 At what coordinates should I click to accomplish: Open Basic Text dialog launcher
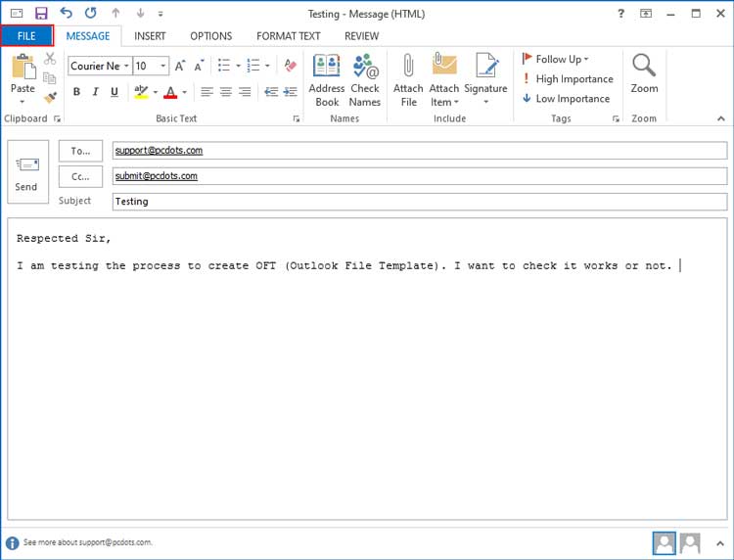coord(297,118)
